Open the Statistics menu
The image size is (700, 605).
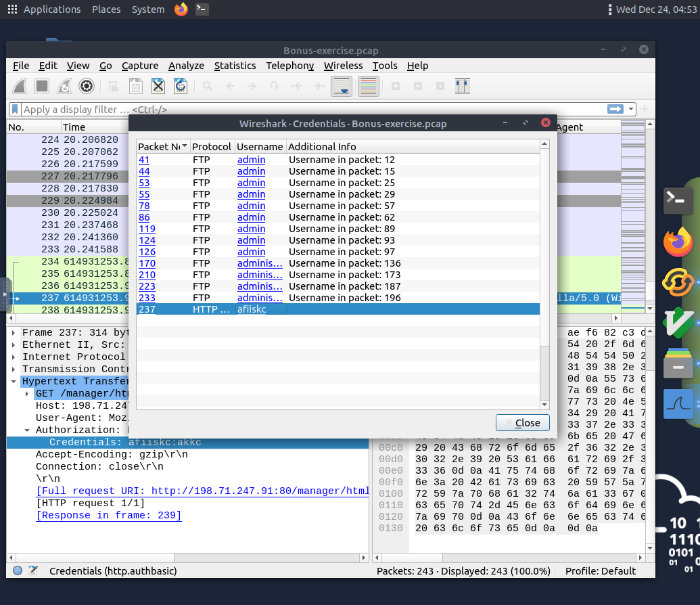coord(235,66)
